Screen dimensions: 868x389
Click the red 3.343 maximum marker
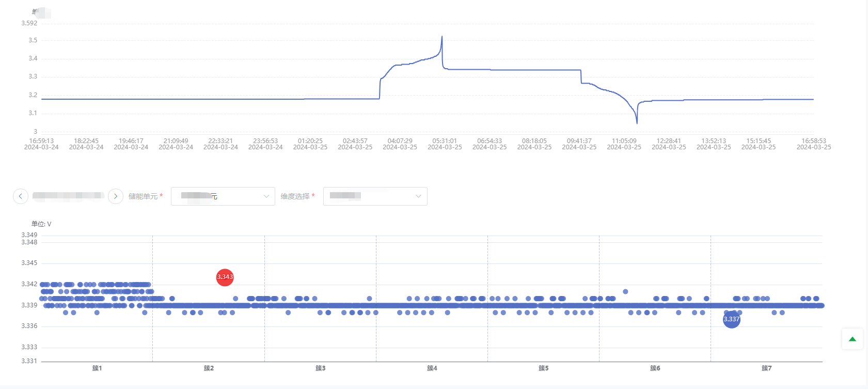pyautogui.click(x=225, y=277)
